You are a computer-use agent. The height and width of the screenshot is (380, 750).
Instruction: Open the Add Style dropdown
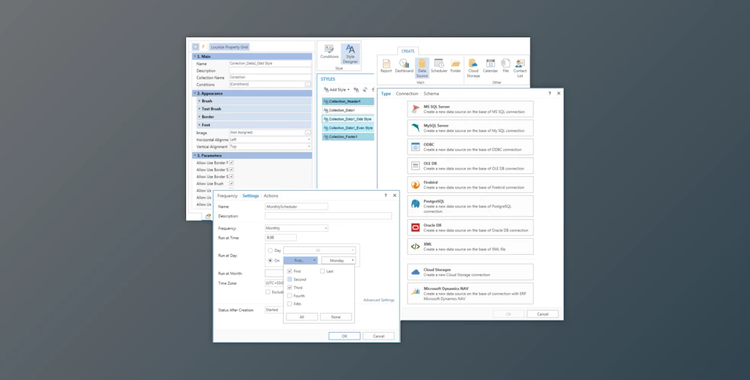(337, 89)
